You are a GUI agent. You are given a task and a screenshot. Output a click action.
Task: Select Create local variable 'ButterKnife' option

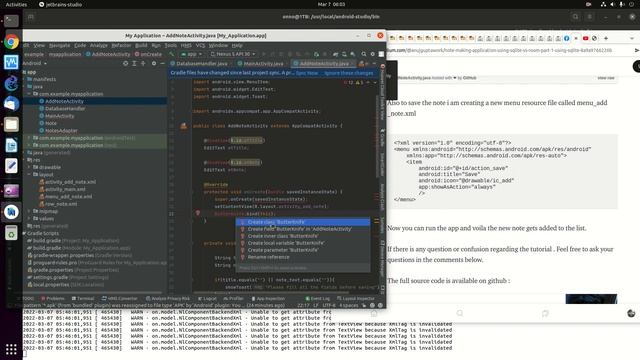(303, 243)
